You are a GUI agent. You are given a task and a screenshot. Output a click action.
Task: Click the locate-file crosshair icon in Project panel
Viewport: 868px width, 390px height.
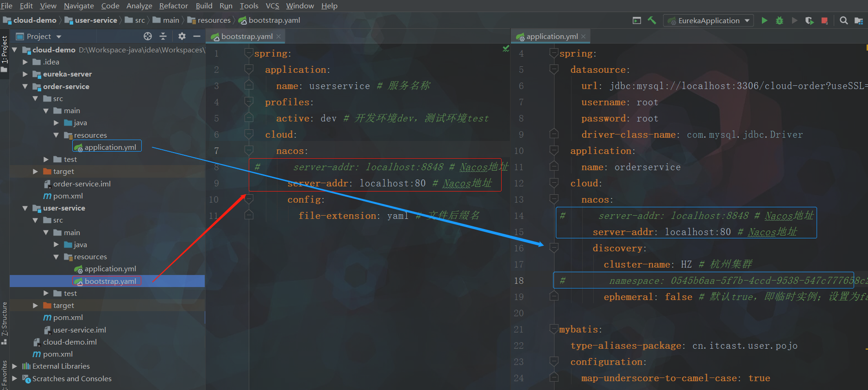(x=148, y=36)
